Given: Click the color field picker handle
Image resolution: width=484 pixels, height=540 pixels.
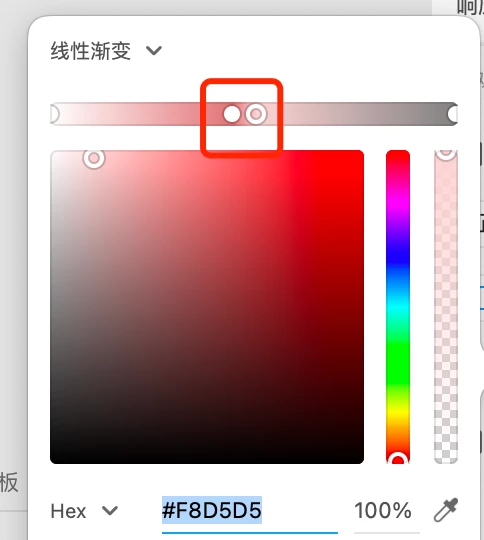Looking at the screenshot, I should (94, 158).
